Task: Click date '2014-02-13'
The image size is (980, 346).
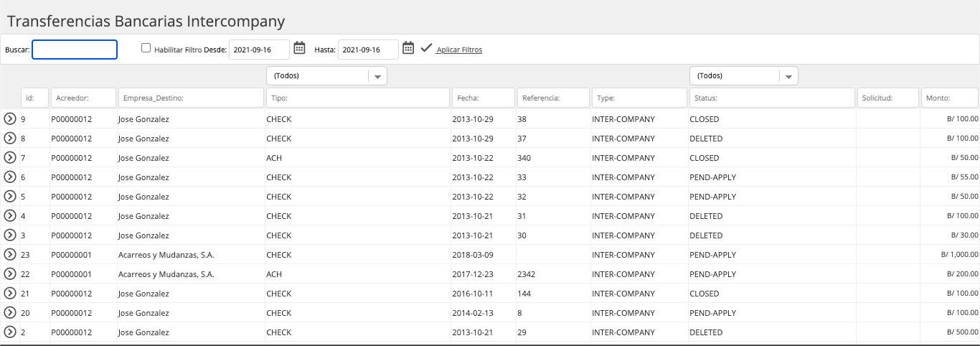Action: pos(472,313)
